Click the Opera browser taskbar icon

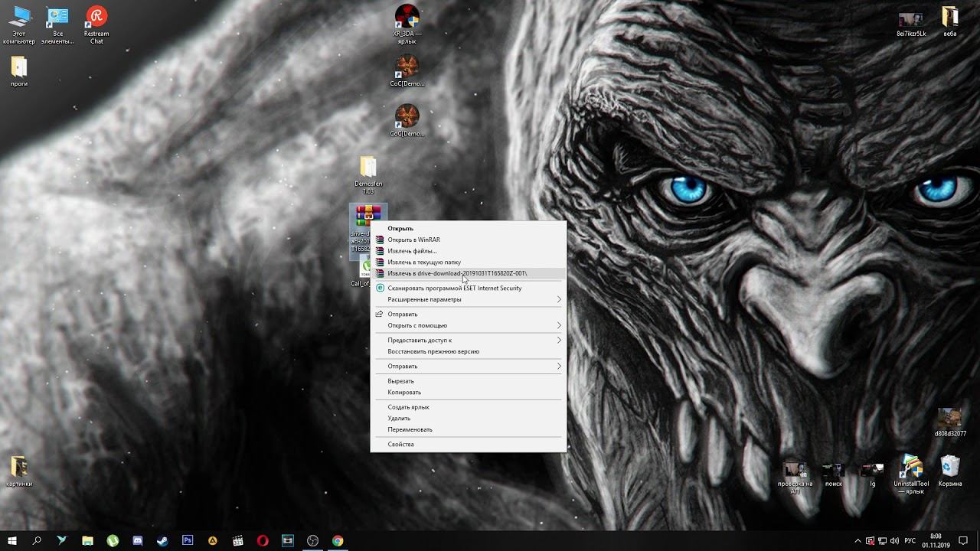263,540
